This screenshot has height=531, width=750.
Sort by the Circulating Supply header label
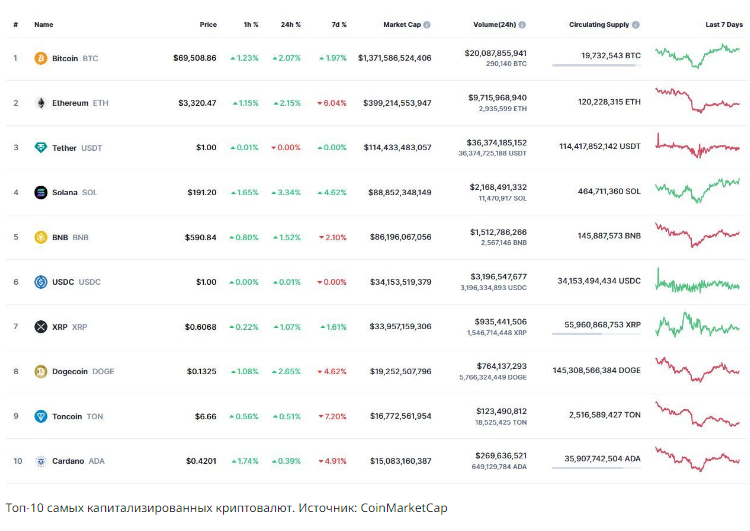tap(599, 25)
